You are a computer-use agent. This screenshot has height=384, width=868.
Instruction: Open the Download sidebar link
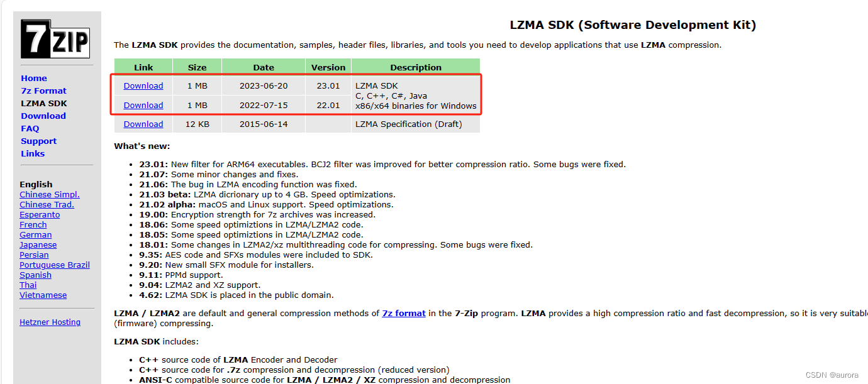(43, 116)
